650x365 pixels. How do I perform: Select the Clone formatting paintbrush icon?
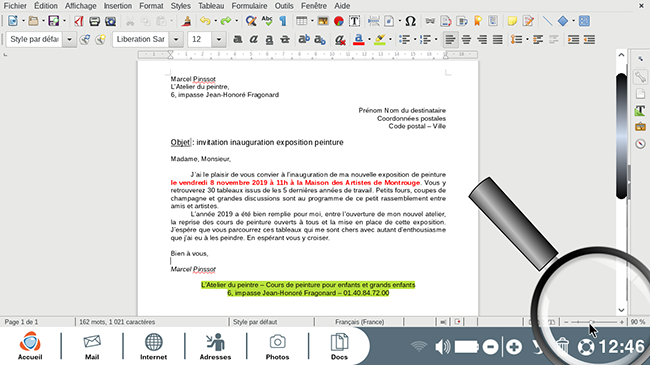tap(187, 21)
